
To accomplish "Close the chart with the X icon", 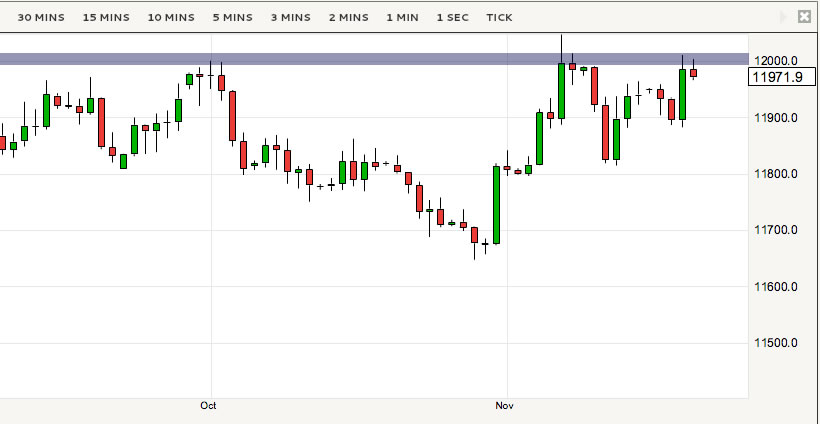I will pos(804,17).
